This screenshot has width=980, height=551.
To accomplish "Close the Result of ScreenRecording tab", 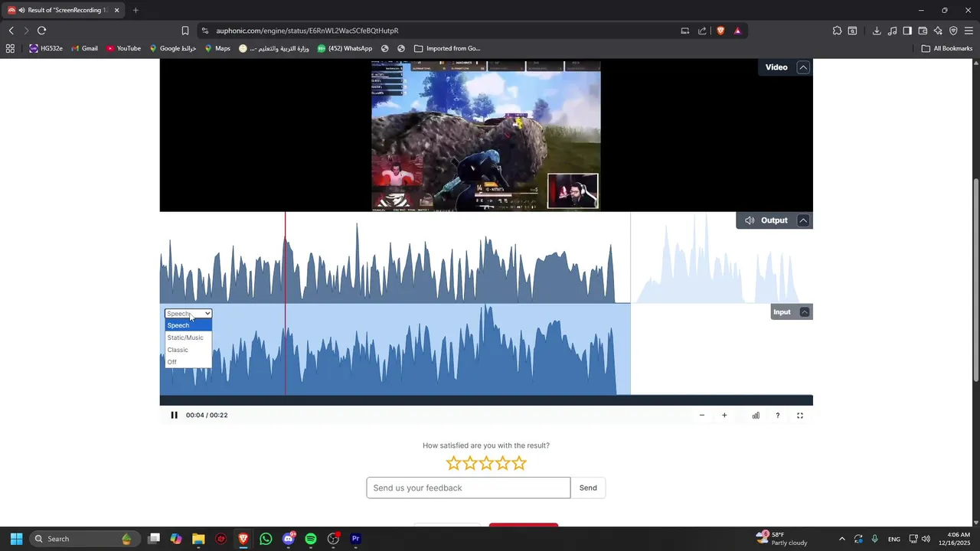I will 116,10.
